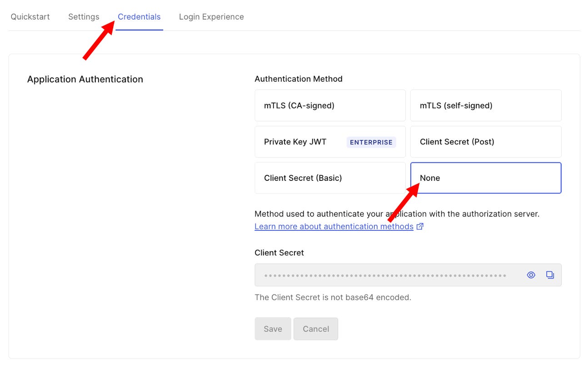Screen dimensions: 588x369
Task: Click the Cancel button
Action: click(316, 329)
